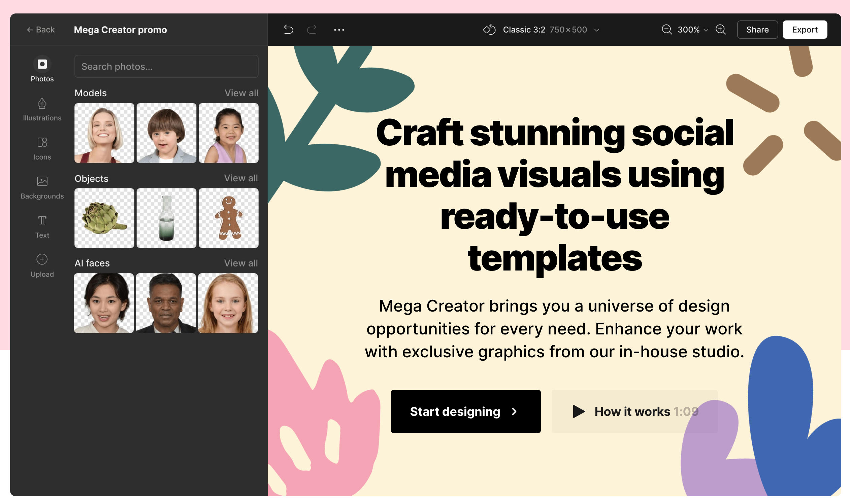The height and width of the screenshot is (504, 850).
Task: Select the Text tool panel
Action: [42, 226]
